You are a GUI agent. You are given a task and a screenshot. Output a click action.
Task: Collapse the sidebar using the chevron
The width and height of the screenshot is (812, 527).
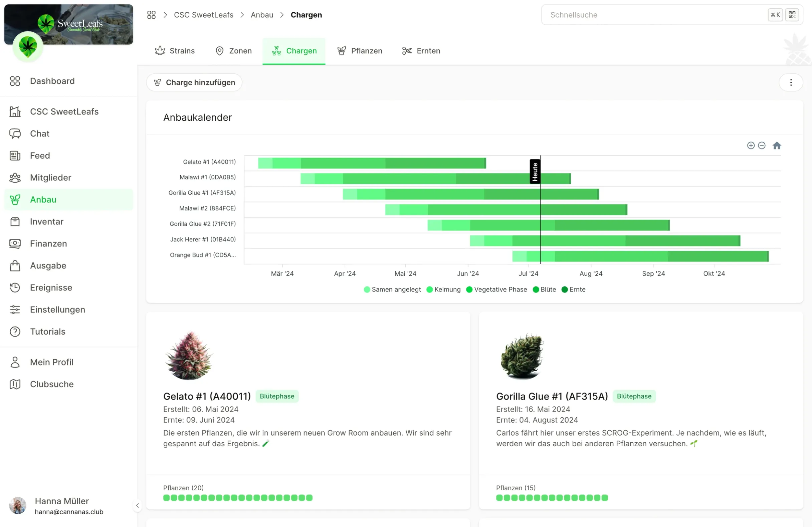(138, 506)
